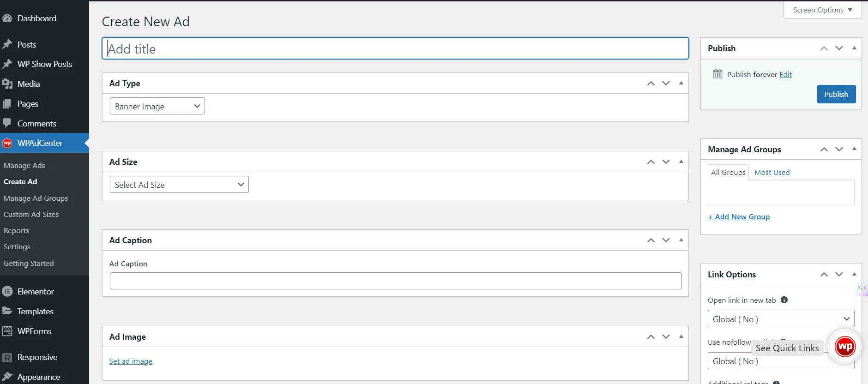The width and height of the screenshot is (868, 384).
Task: Click the Publish button
Action: point(836,94)
